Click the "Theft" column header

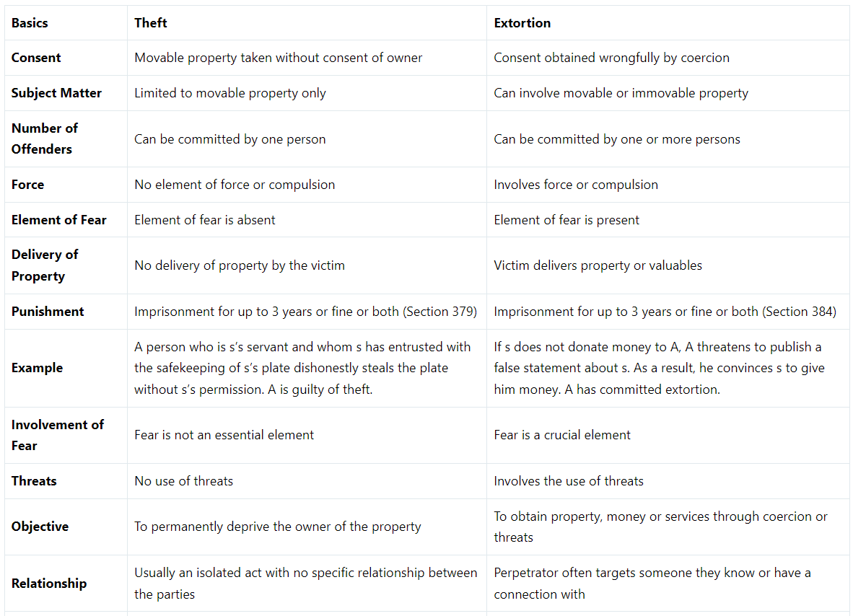151,23
